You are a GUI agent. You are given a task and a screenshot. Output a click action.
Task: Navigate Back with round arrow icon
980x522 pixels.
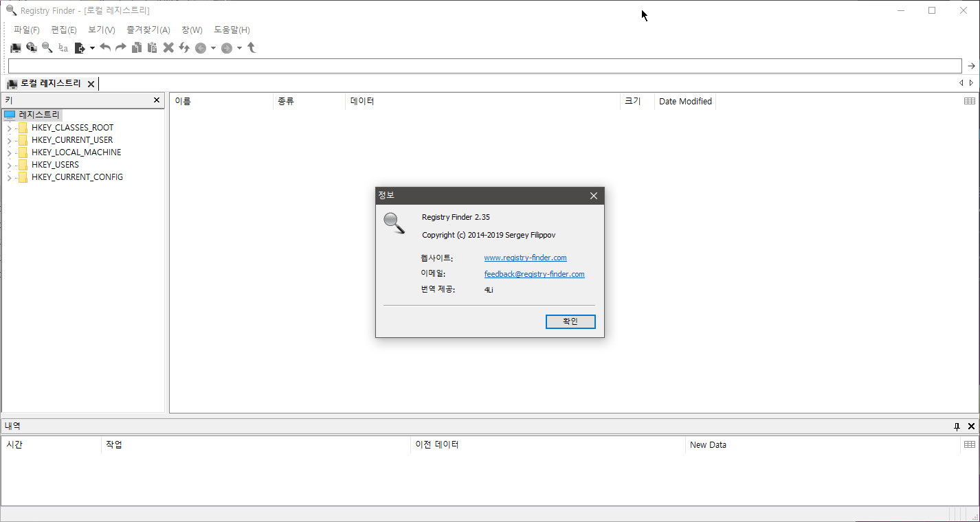pyautogui.click(x=201, y=48)
